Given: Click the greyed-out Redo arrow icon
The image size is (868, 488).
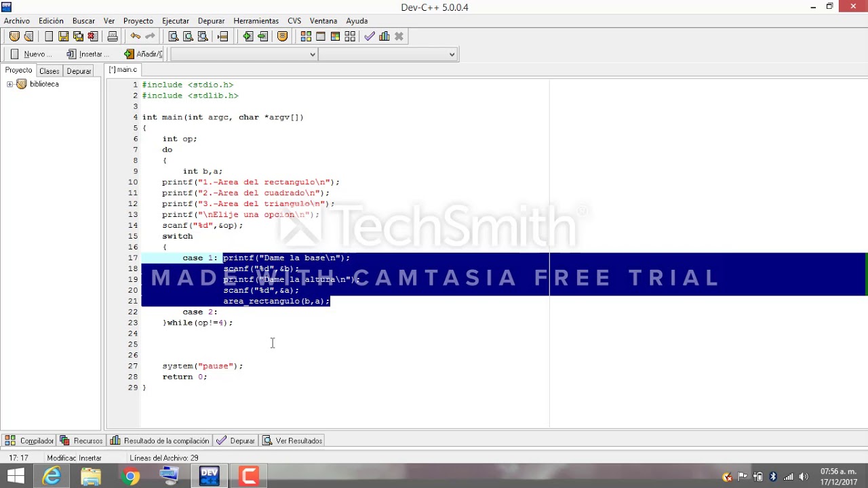Looking at the screenshot, I should click(x=150, y=37).
